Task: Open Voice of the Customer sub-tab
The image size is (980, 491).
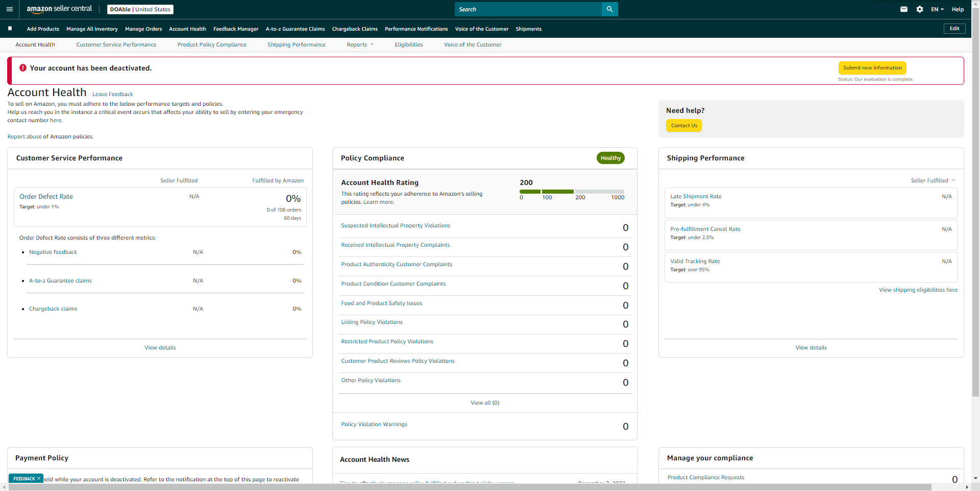Action: coord(473,44)
